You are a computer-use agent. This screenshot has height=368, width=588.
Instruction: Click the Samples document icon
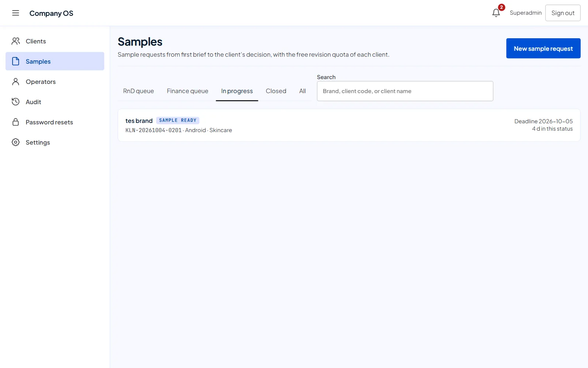coord(15,61)
